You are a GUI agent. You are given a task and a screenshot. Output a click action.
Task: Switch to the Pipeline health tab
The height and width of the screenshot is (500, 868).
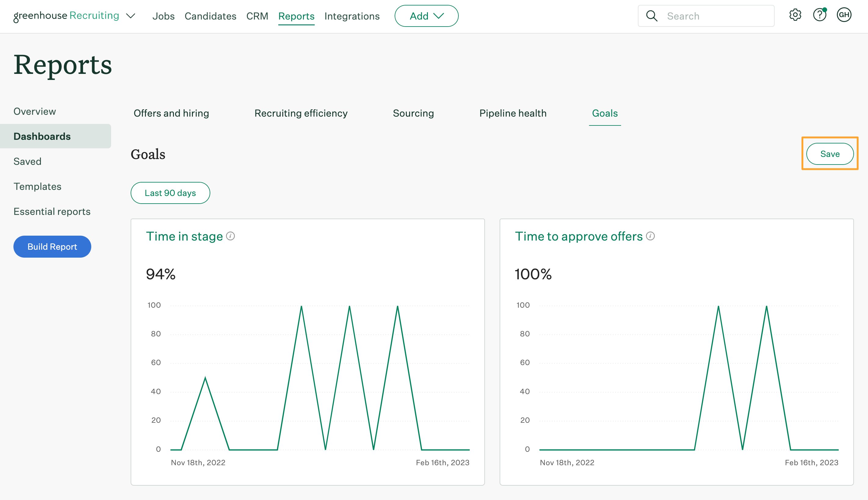pyautogui.click(x=513, y=113)
